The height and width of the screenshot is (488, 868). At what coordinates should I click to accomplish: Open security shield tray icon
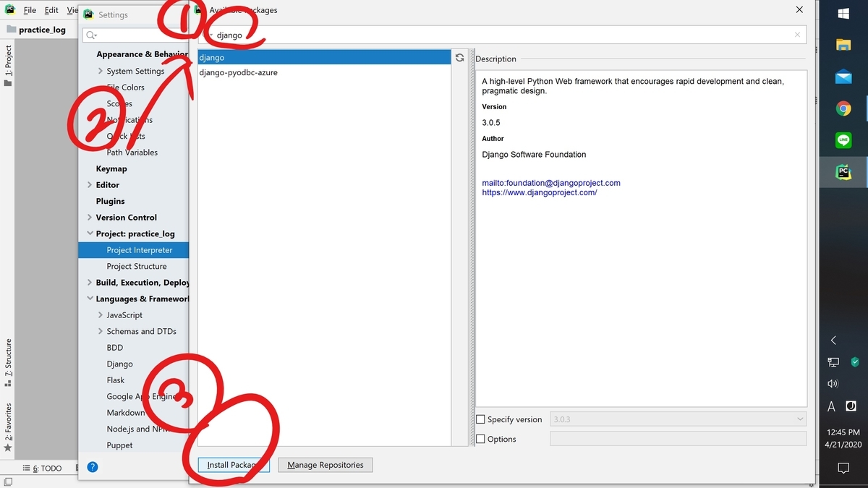pos(855,361)
